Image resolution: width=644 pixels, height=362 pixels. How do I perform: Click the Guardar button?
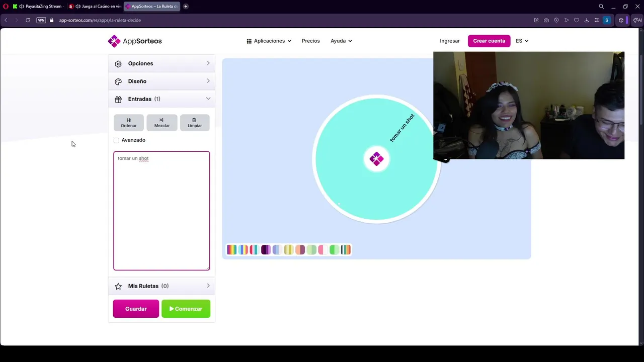pyautogui.click(x=136, y=309)
